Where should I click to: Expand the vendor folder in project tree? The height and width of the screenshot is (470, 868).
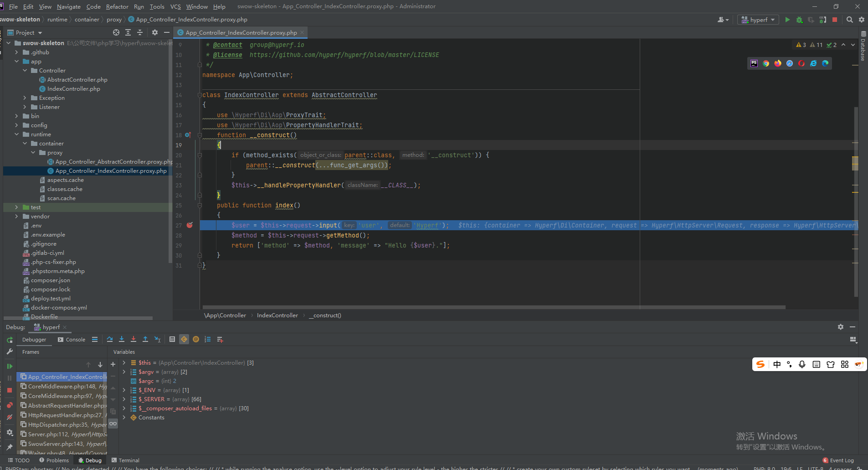pyautogui.click(x=17, y=217)
